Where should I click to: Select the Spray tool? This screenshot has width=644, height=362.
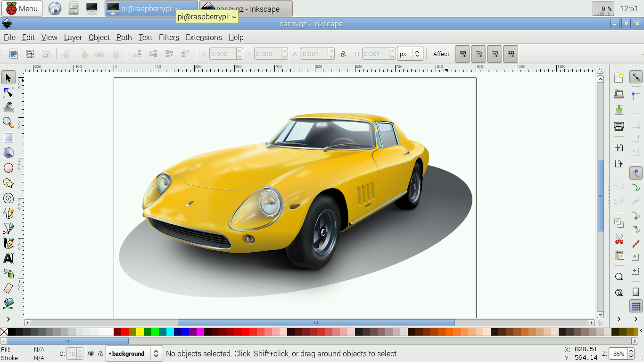(8, 274)
